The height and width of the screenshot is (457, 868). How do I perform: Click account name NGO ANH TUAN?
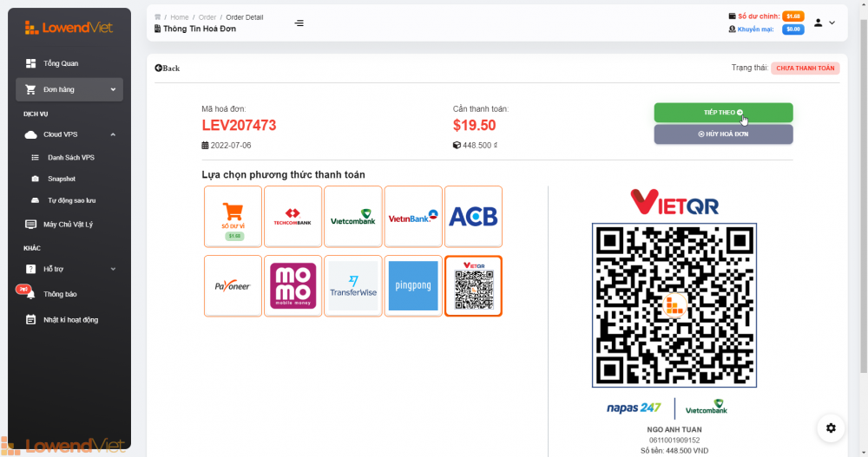coord(674,430)
